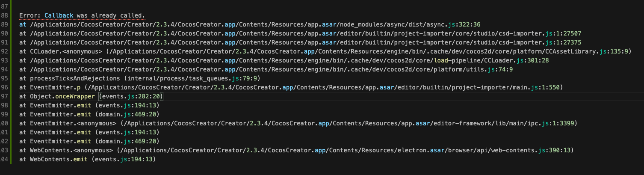Click line number 88 in the gutter
Screen dimensions: 644x175
(5, 15)
